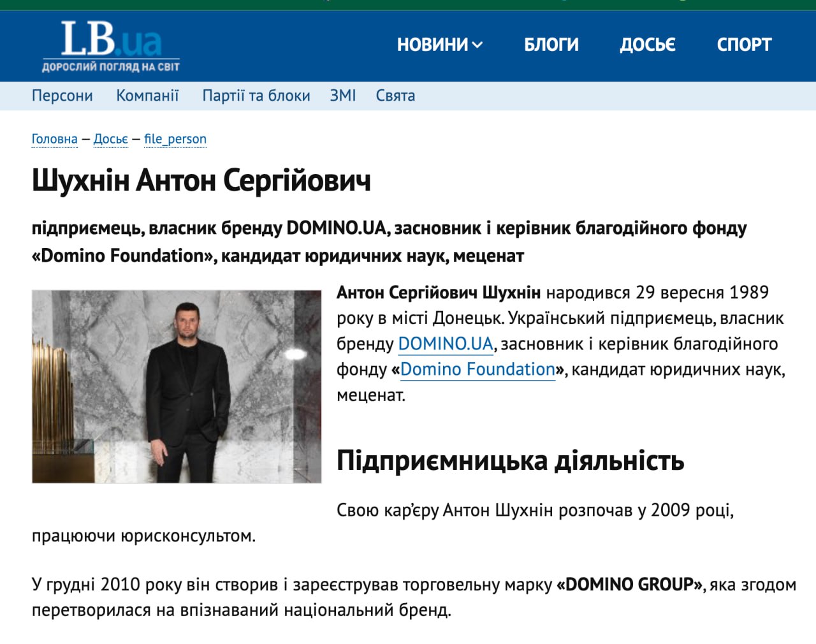816x644 pixels.
Task: Select the Персони submenu tab
Action: click(62, 96)
